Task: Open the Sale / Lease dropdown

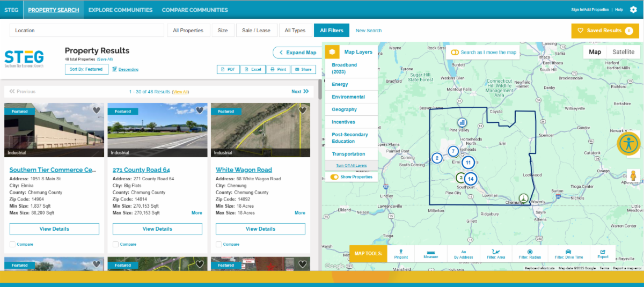Action: tap(257, 31)
